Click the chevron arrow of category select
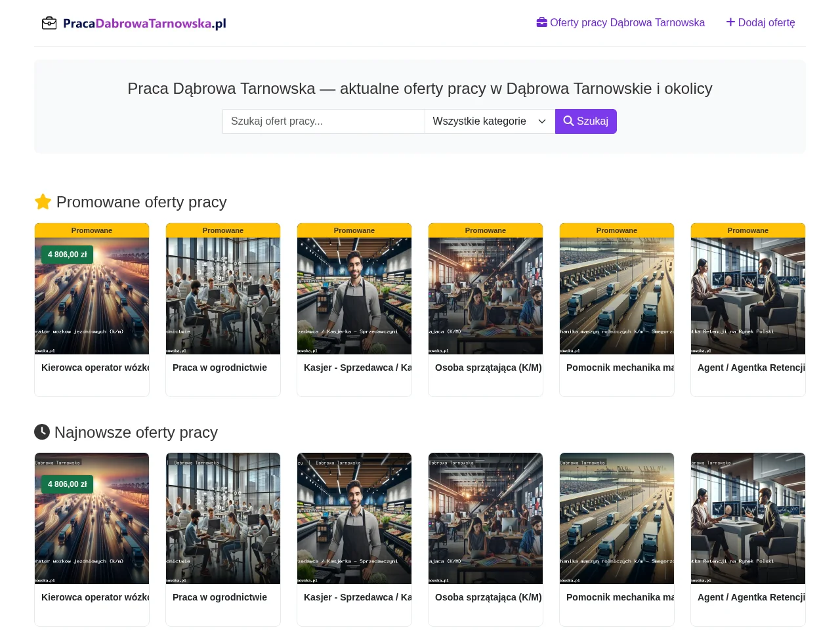Screen dimensions: 840x630 542,121
